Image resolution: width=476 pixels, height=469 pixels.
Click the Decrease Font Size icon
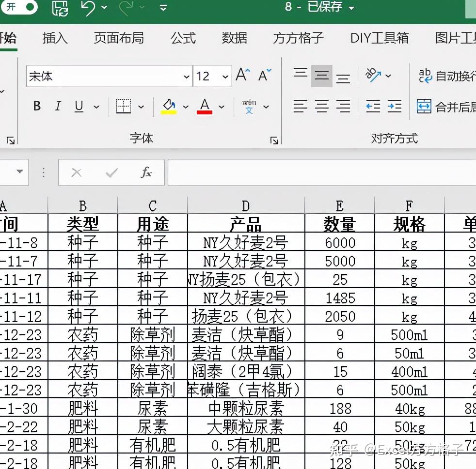click(x=265, y=75)
